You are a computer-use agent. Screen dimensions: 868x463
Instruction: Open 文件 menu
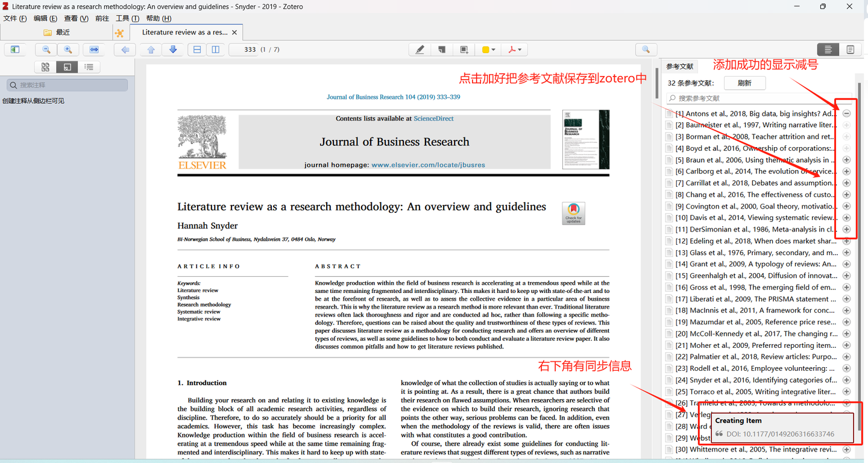click(15, 19)
